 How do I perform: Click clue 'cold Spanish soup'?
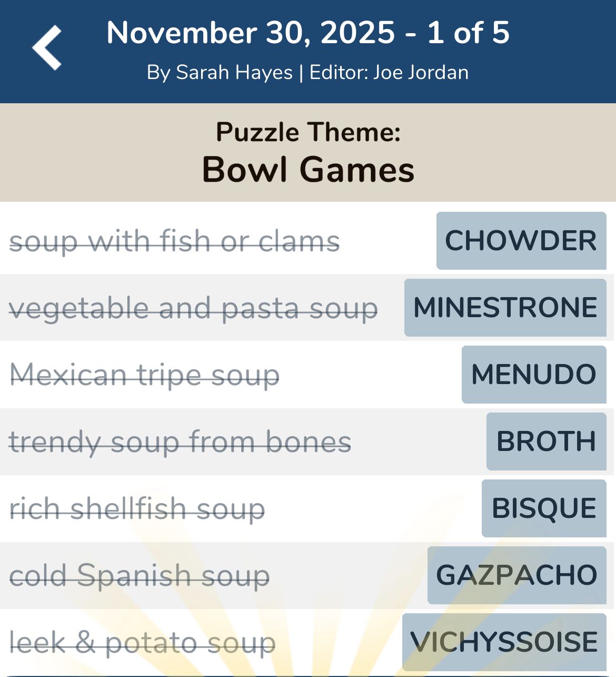[x=140, y=575]
